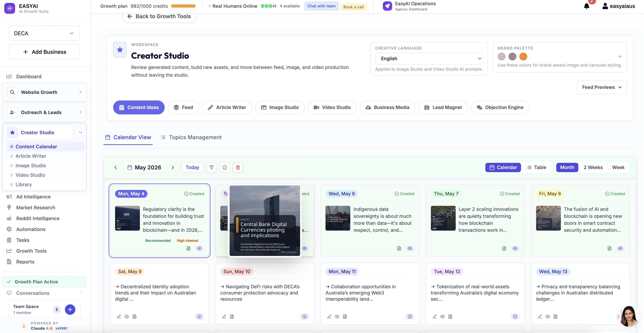Switch to Topics Management tab
Screen dimensions: 644x333
[191, 137]
